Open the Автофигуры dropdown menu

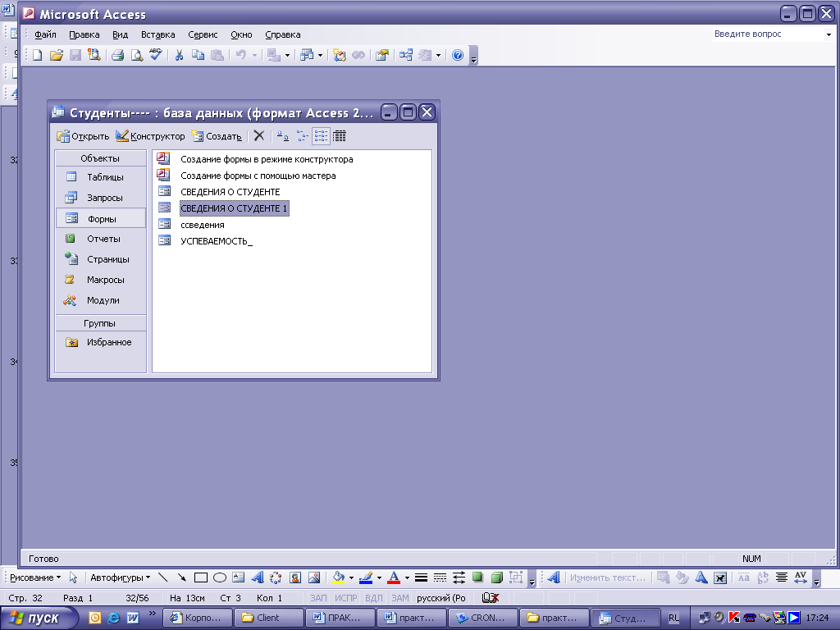point(120,577)
